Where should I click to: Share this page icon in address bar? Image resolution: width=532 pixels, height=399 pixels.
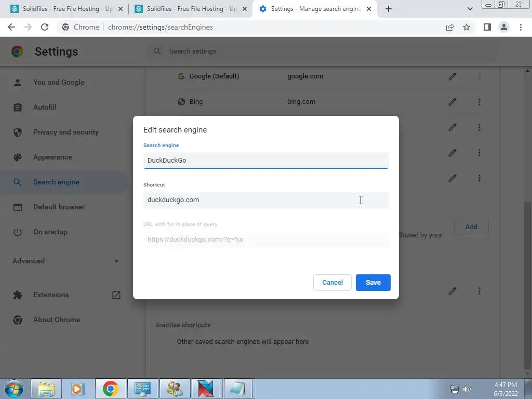450,27
